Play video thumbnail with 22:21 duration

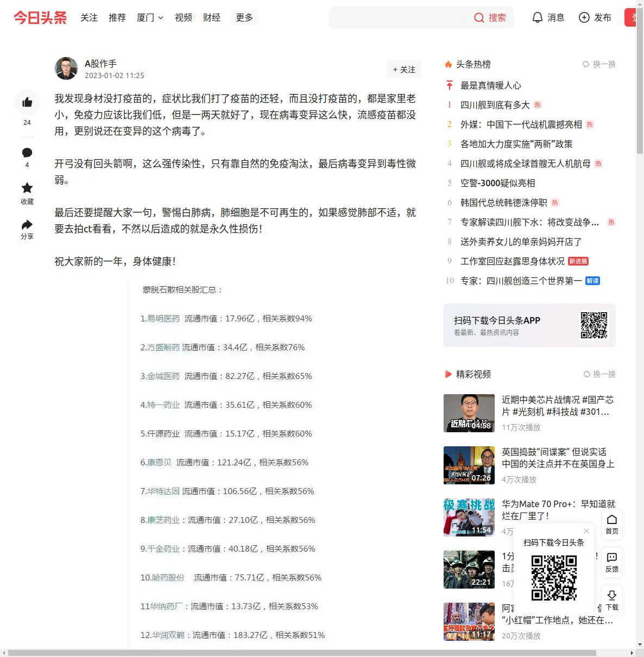[469, 570]
